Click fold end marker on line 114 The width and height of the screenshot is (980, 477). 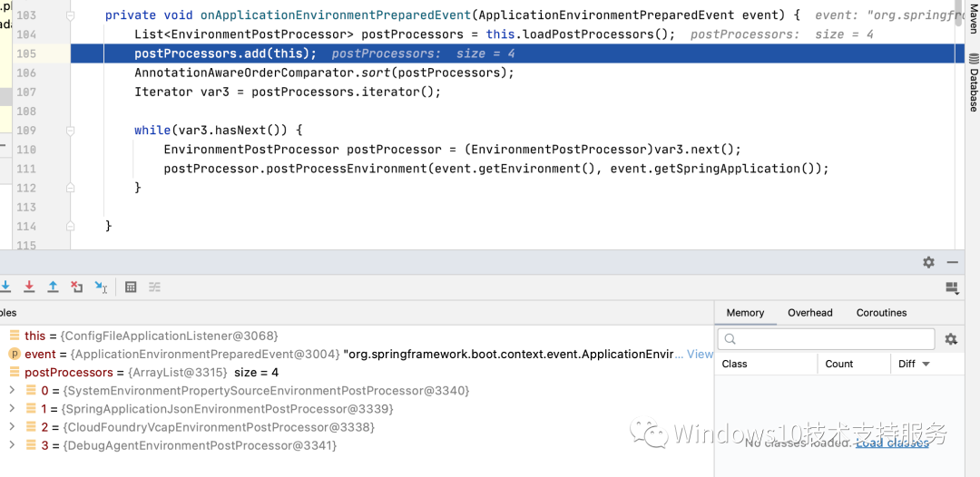[x=70, y=226]
